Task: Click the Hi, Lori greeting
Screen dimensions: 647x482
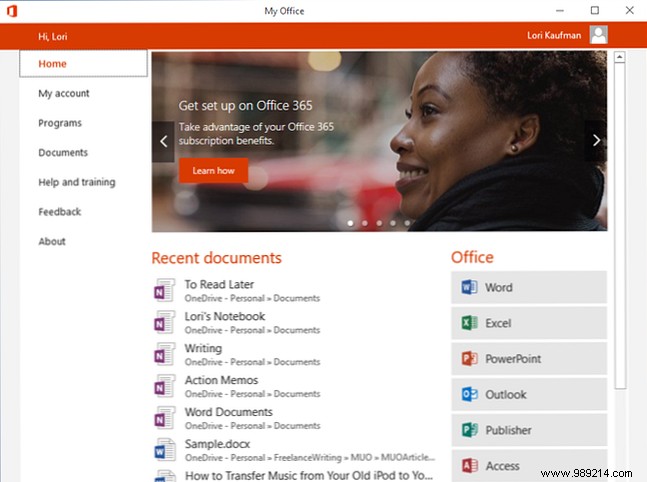Action: click(x=52, y=36)
